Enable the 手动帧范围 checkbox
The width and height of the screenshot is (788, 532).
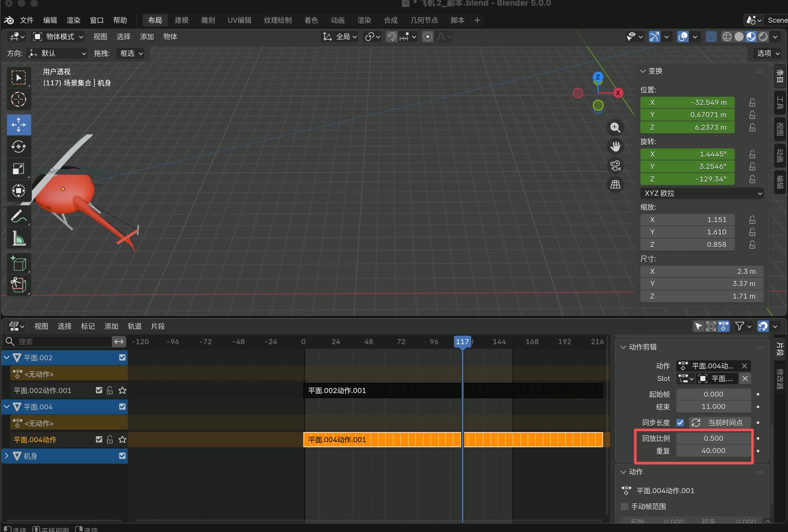tap(625, 506)
